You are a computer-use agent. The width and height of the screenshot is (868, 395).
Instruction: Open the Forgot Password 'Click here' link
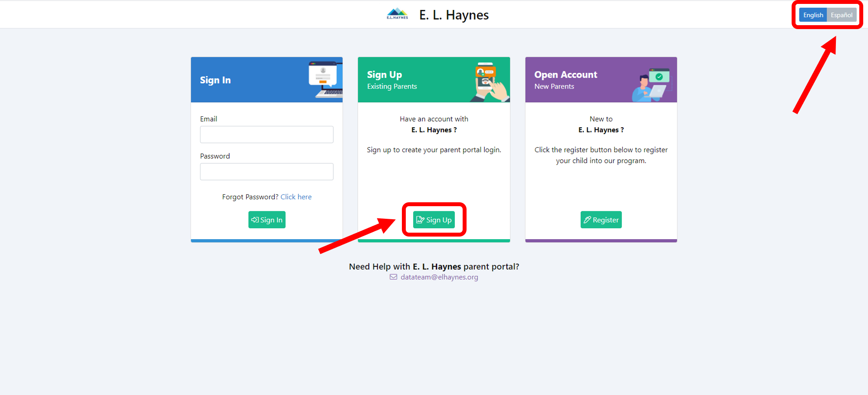296,197
